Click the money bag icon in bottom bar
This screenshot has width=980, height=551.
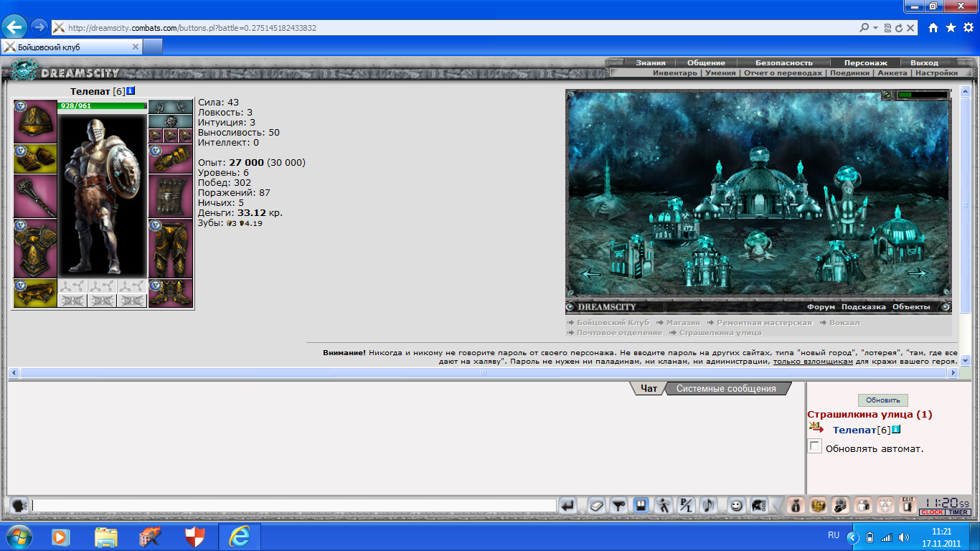[x=795, y=506]
